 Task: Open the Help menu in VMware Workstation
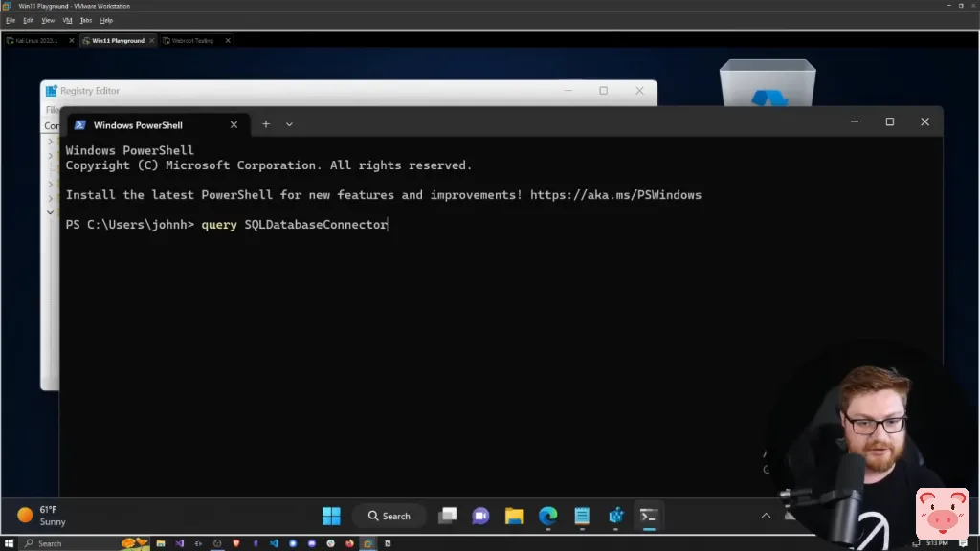point(106,21)
